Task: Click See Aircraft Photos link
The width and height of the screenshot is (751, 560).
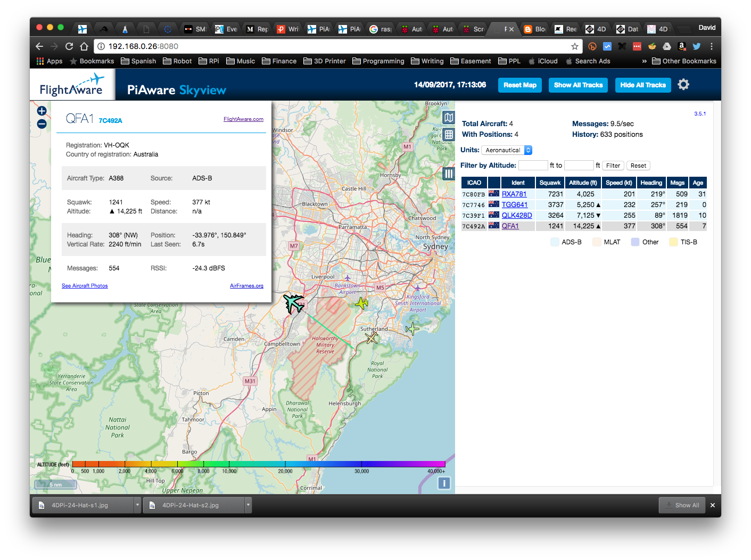Action: click(x=85, y=285)
